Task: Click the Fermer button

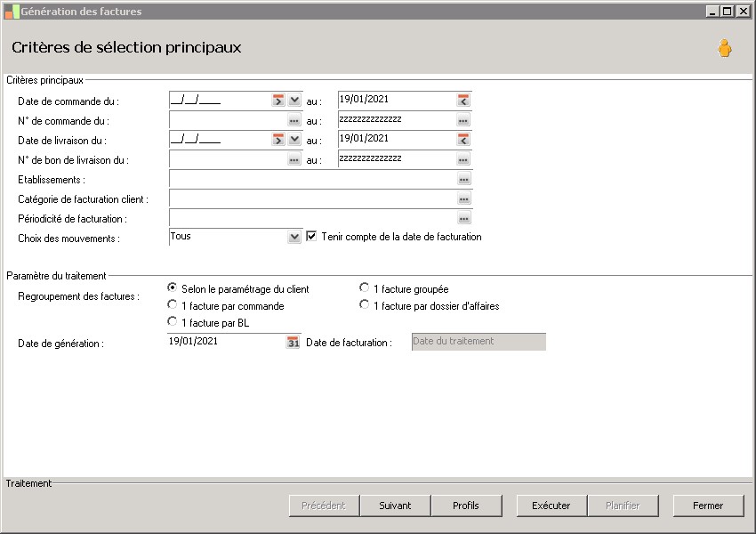Action: (x=708, y=506)
